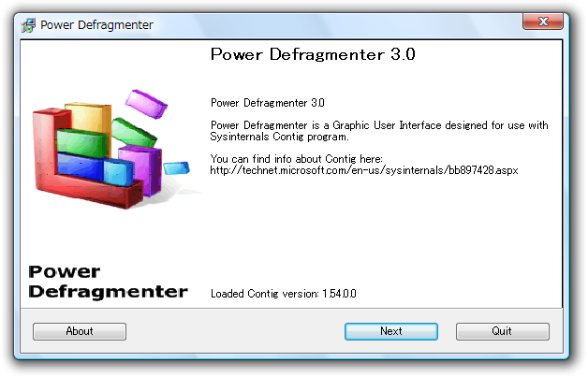Click the tilted green block on top
The image size is (588, 377).
coord(134,133)
